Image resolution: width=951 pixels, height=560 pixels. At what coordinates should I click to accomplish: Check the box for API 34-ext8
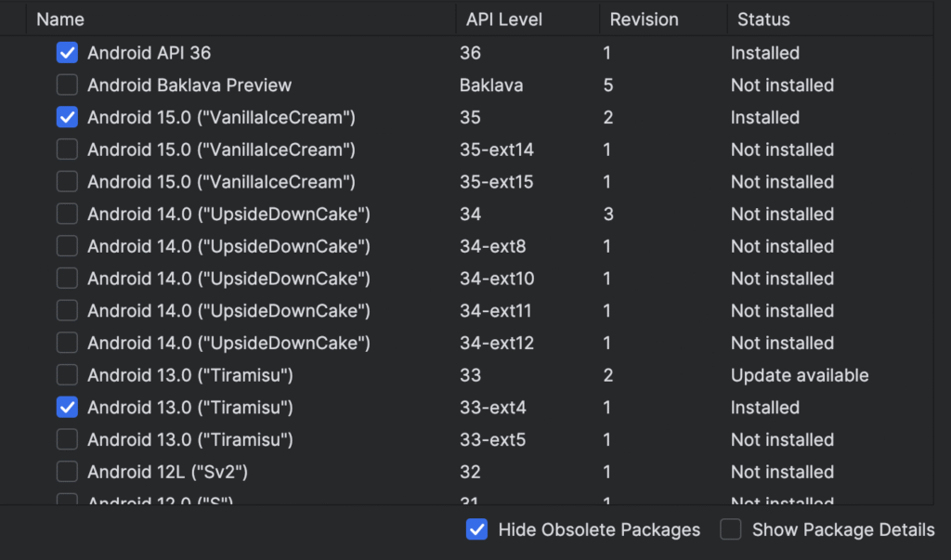tap(67, 246)
